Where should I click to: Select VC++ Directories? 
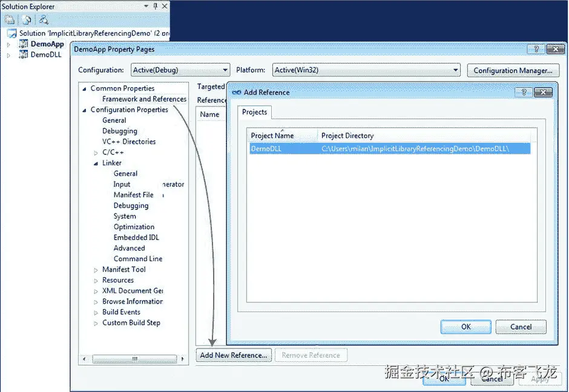click(x=129, y=142)
